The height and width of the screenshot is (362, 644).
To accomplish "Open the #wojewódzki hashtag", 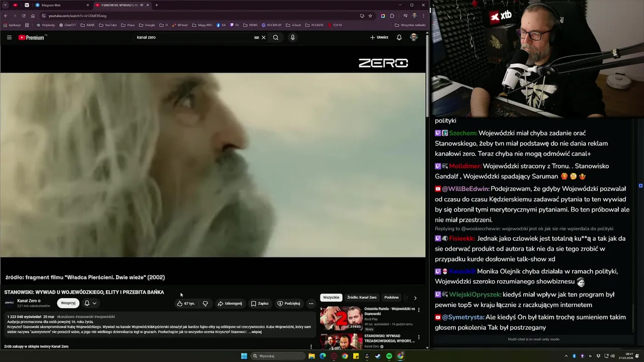I will click(x=105, y=317).
